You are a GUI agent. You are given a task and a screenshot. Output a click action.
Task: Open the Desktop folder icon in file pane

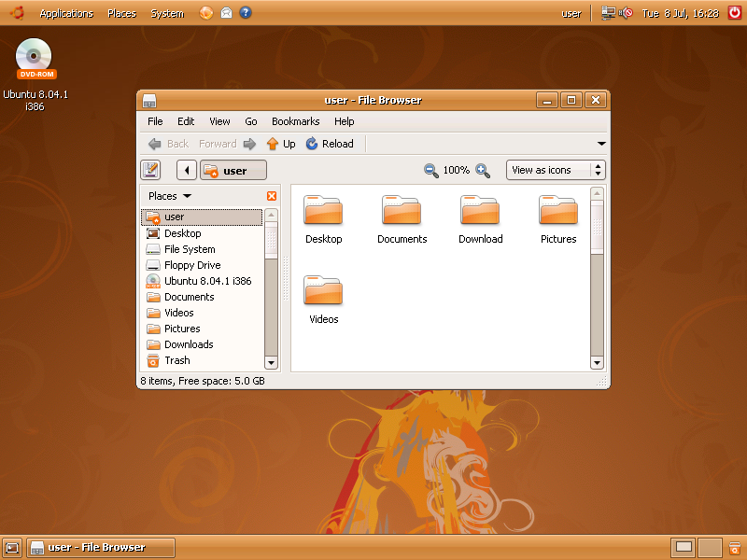323,210
